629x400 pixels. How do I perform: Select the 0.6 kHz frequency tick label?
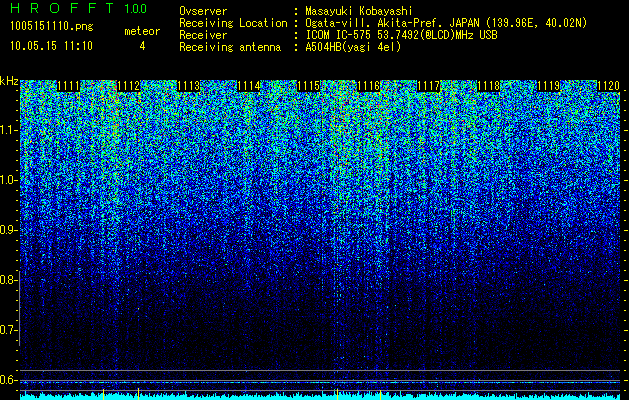click(8, 380)
